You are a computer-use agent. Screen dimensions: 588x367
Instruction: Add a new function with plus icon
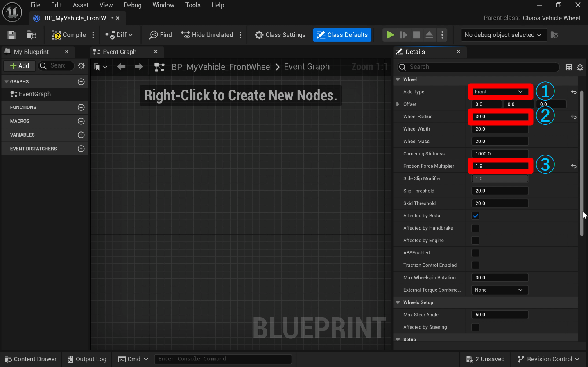pos(81,107)
